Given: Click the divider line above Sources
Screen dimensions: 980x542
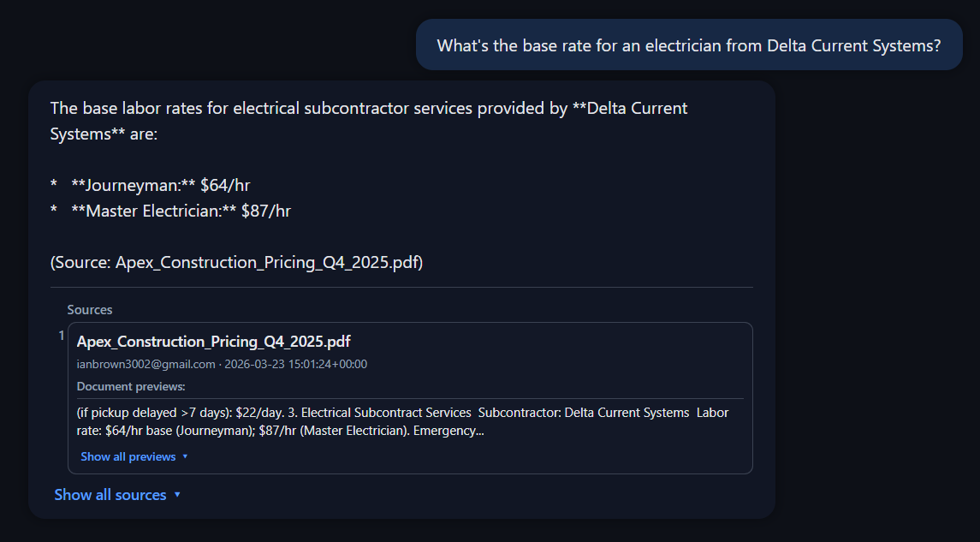Looking at the screenshot, I should (401, 287).
